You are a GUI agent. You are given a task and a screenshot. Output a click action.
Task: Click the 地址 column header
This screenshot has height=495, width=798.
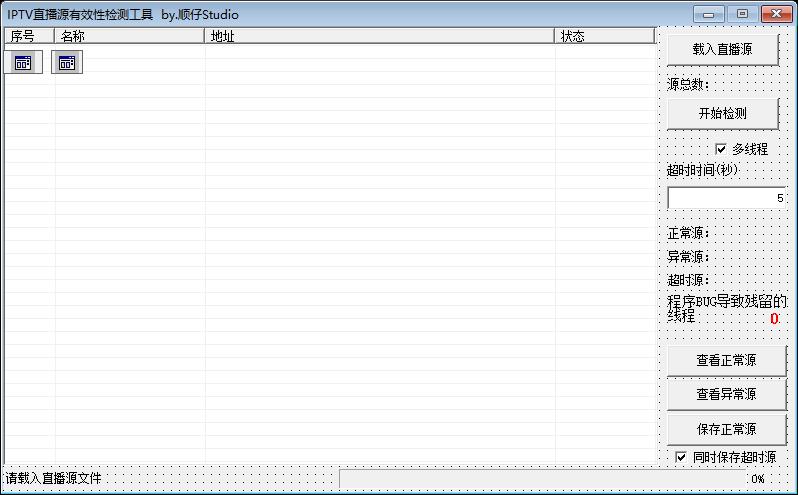(380, 36)
